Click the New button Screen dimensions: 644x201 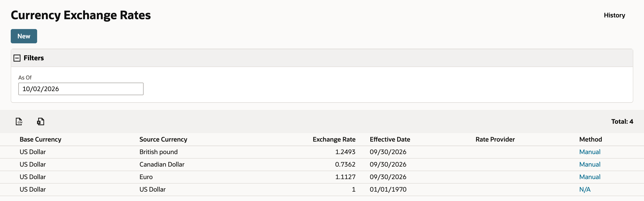click(24, 36)
